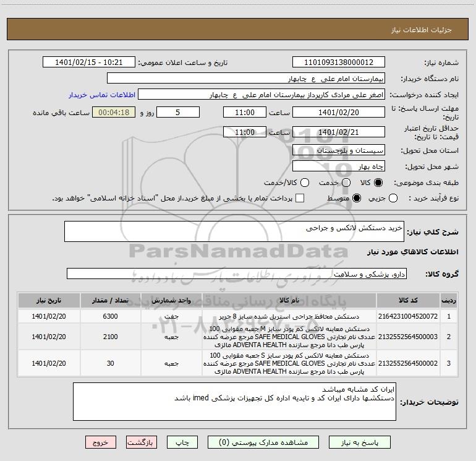
Task: Select the متوسط purchase type radio
Action: pos(357,198)
